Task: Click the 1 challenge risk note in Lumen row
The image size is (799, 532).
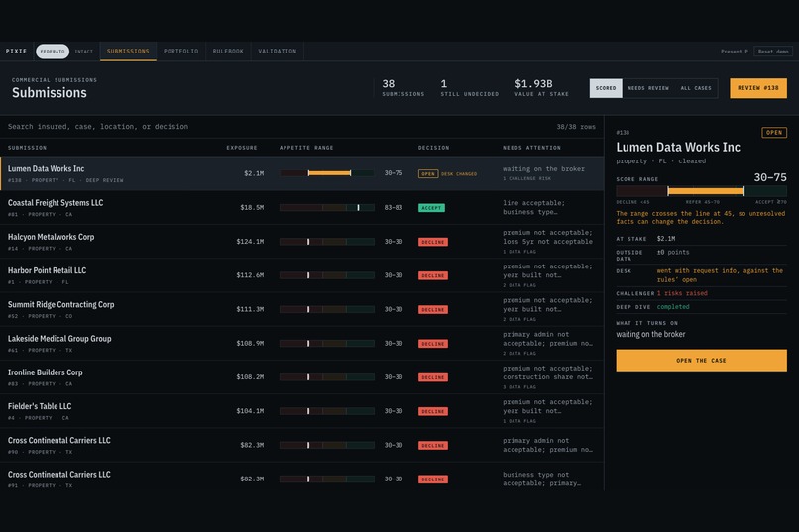Action: (526, 178)
